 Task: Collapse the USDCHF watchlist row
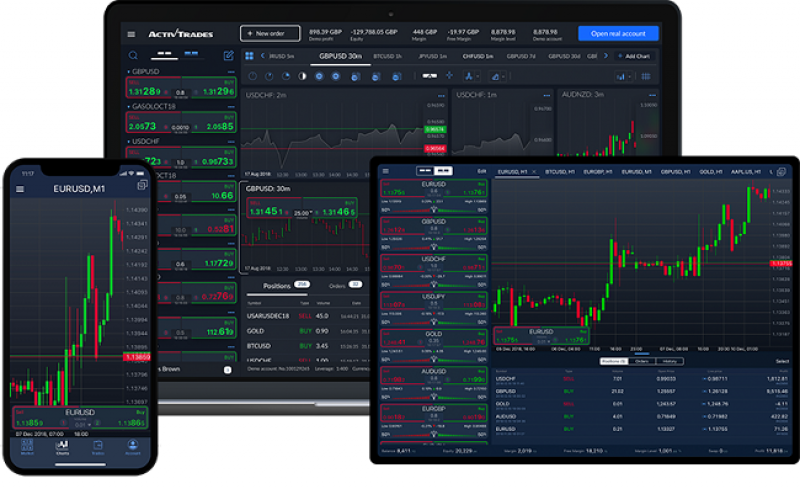pos(129,141)
